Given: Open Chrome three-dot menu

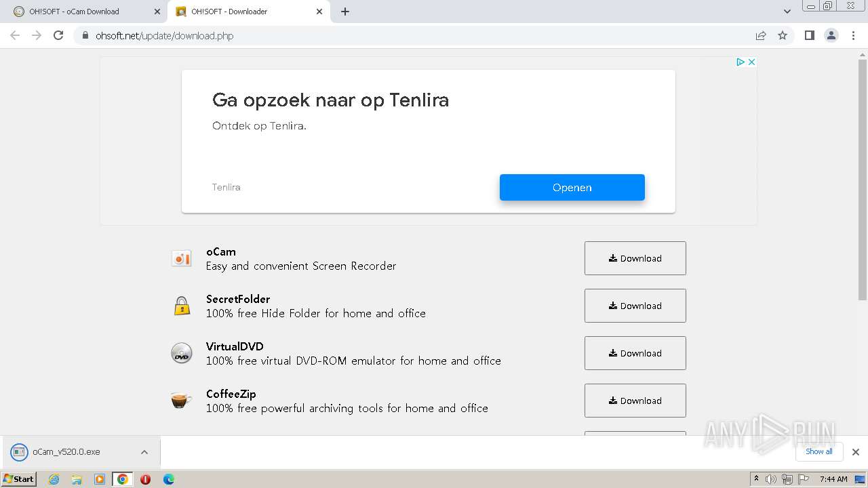Looking at the screenshot, I should 854,35.
